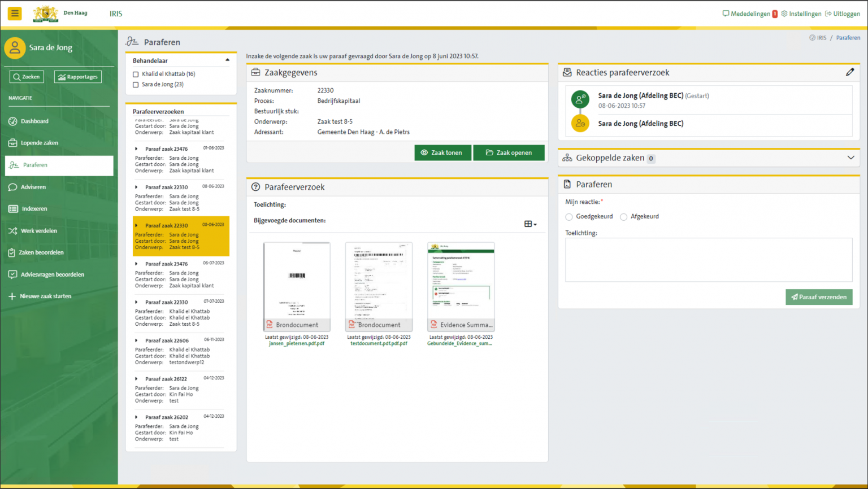Click the plus icon for Nieuwe zaak
Screen dimensions: 868x489
pos(12,296)
